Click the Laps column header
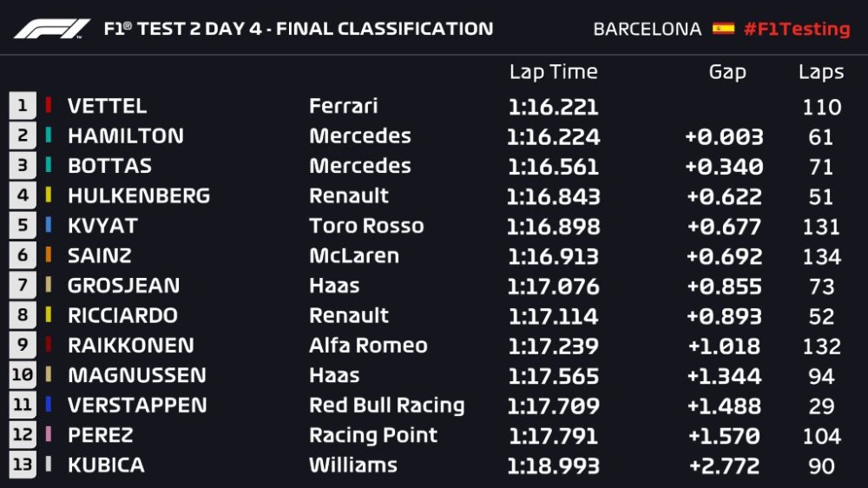Image resolution: width=868 pixels, height=488 pixels. pos(821,72)
